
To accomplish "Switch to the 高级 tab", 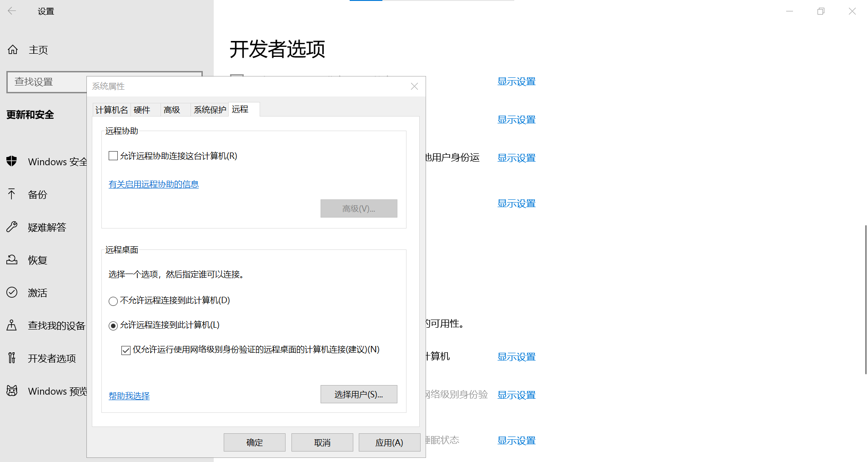I will click(x=172, y=110).
